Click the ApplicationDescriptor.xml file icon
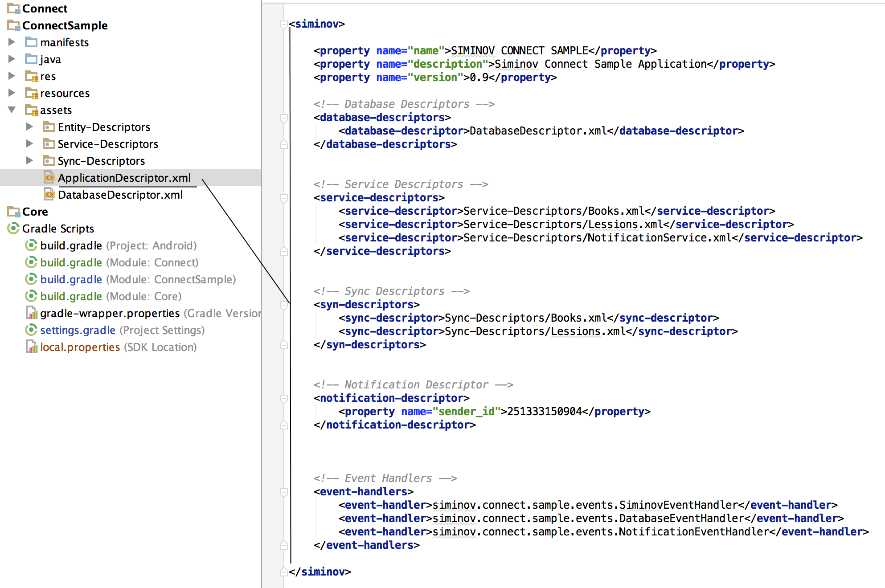This screenshot has width=885, height=588. click(49, 178)
